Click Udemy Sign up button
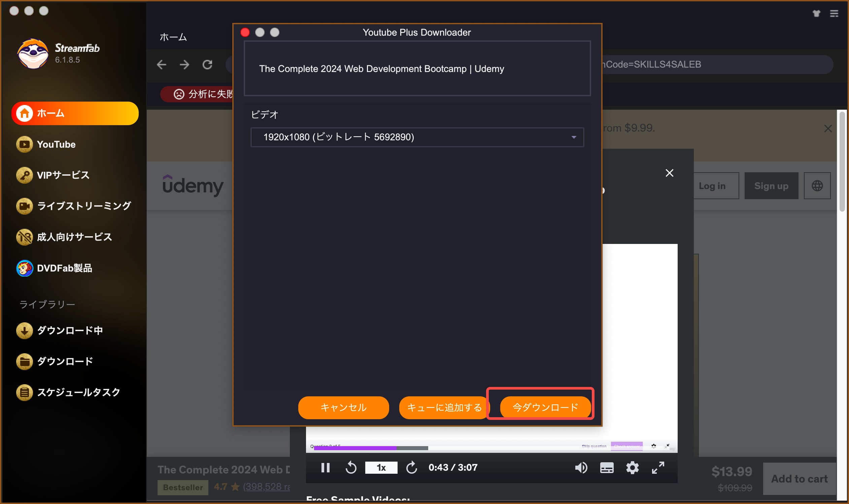The width and height of the screenshot is (849, 504). tap(771, 186)
